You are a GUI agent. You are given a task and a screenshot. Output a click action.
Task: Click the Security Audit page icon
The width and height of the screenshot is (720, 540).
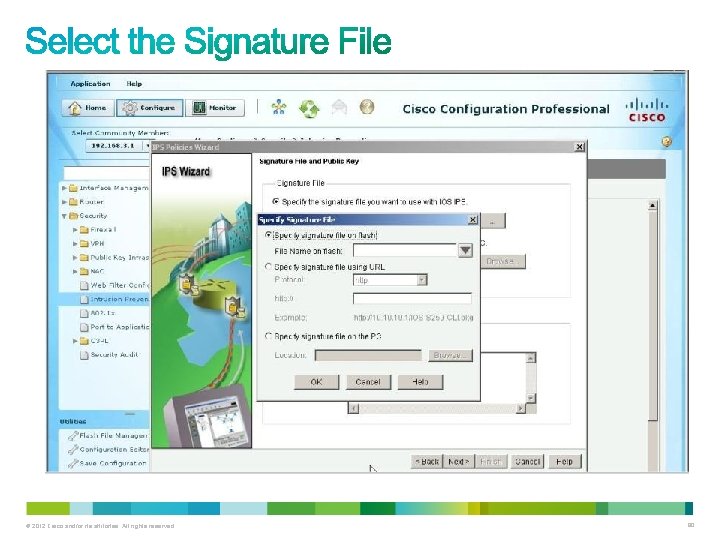(84, 355)
